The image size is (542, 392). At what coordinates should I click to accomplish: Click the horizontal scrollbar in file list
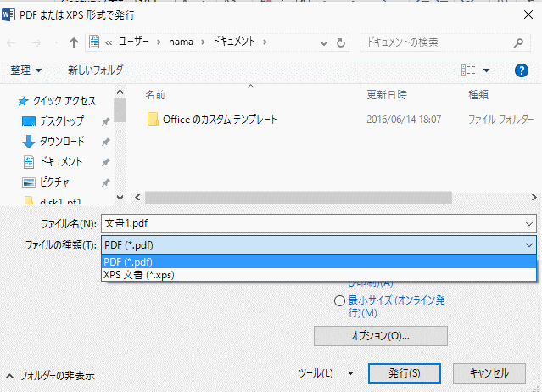point(299,198)
